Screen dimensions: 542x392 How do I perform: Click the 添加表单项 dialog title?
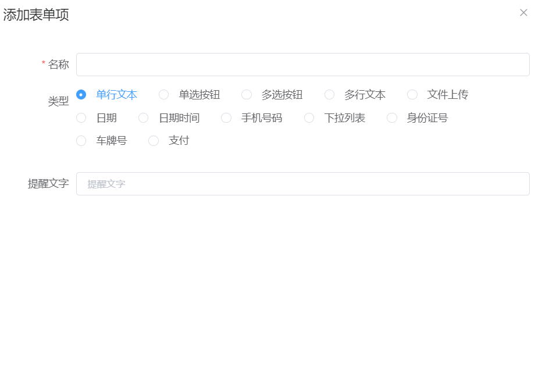click(x=36, y=15)
